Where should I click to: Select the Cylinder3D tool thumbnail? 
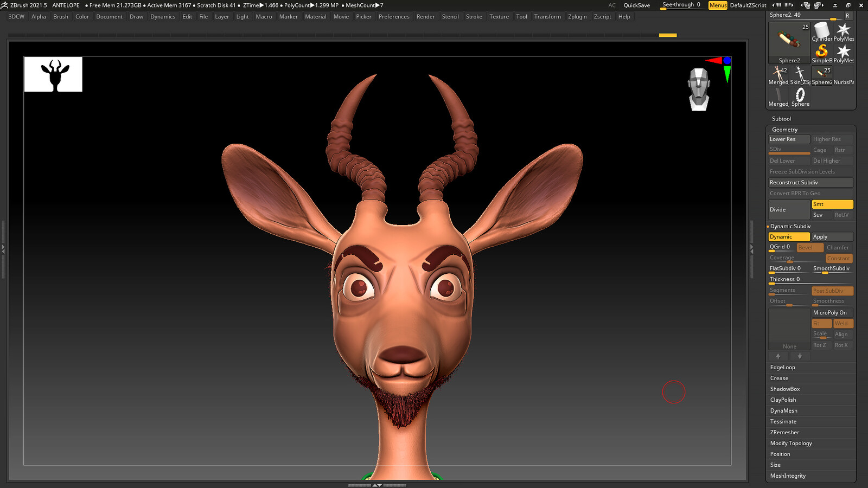pos(822,32)
